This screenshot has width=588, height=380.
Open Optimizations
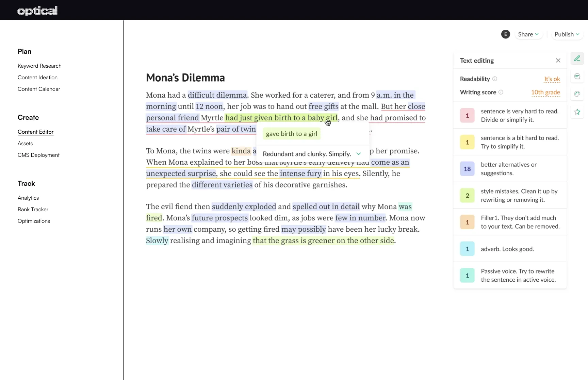click(x=34, y=221)
